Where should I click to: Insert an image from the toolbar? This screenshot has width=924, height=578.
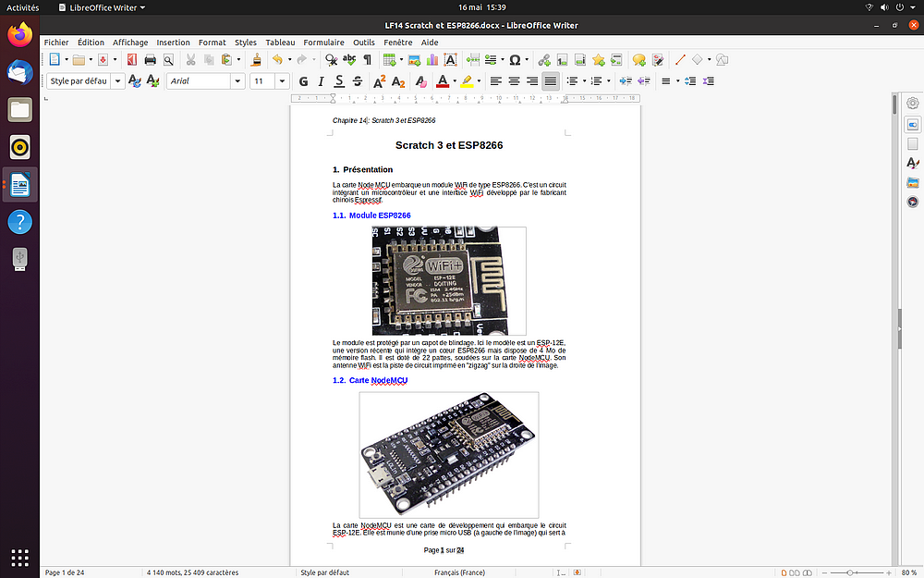(x=414, y=59)
